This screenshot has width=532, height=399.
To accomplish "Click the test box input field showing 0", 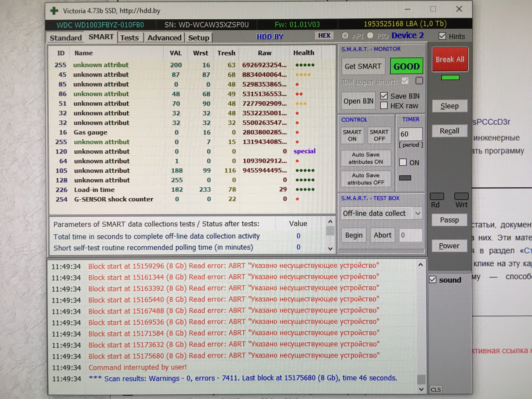I will (x=410, y=235).
